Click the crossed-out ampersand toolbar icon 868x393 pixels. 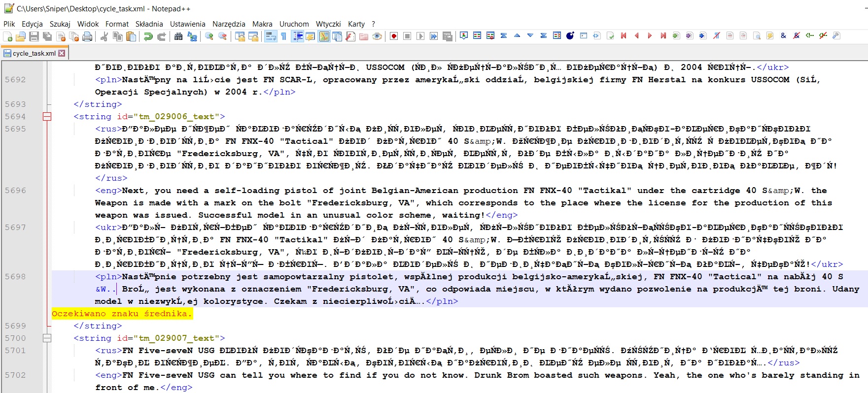point(797,35)
